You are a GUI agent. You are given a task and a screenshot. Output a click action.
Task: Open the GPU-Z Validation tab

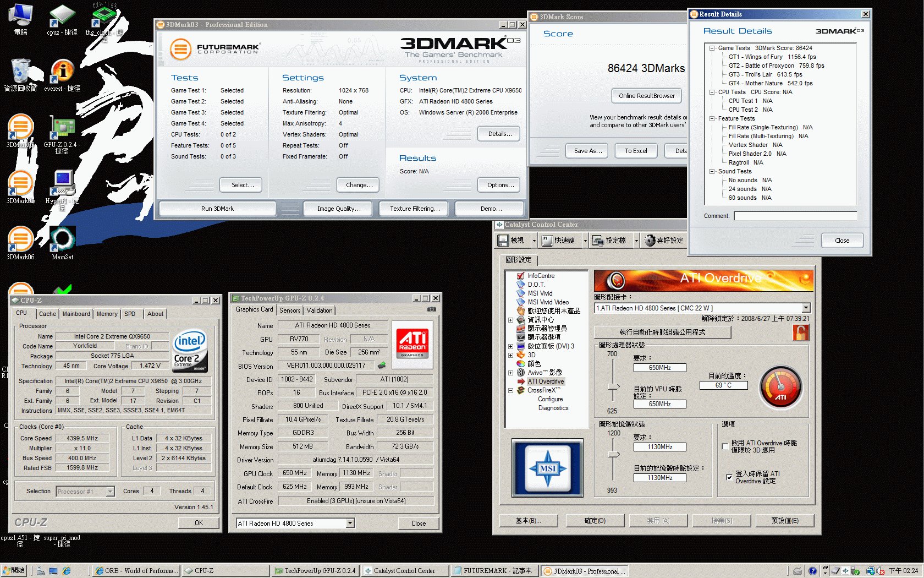(x=320, y=310)
